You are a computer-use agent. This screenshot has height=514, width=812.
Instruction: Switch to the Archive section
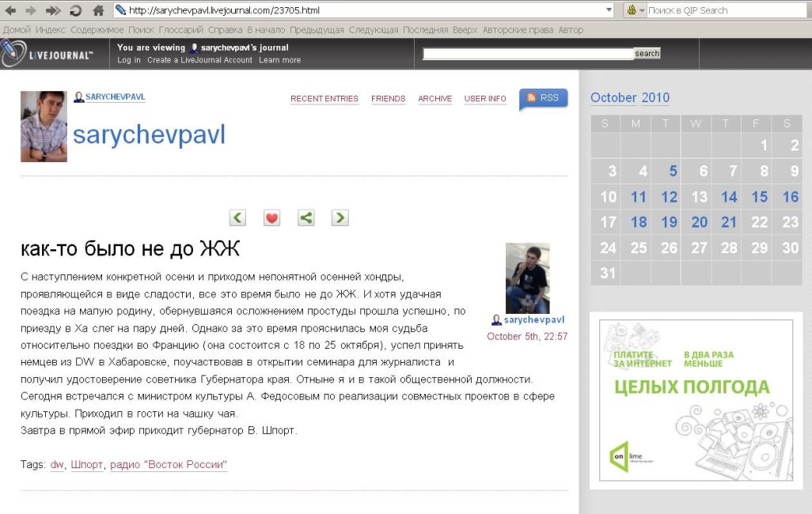point(434,99)
